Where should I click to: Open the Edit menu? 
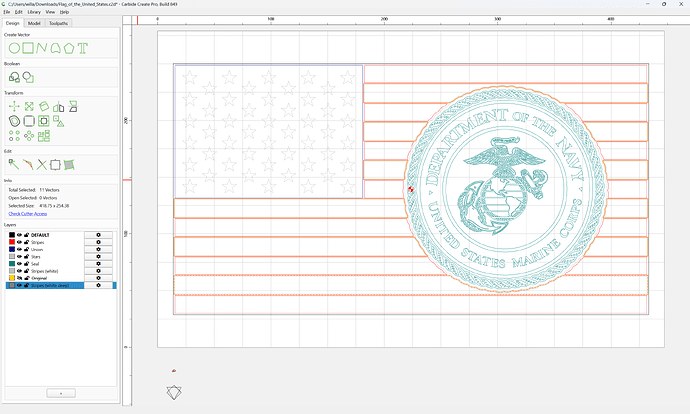18,12
